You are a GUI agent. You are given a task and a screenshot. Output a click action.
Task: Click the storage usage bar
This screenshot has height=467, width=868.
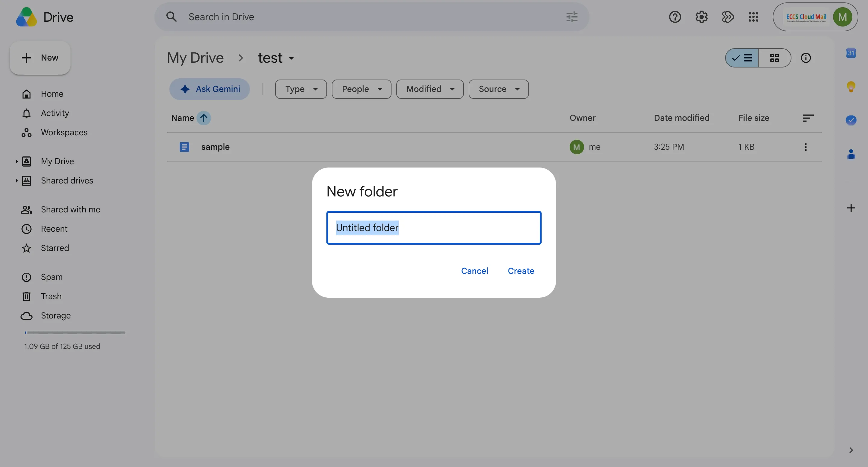(75, 333)
